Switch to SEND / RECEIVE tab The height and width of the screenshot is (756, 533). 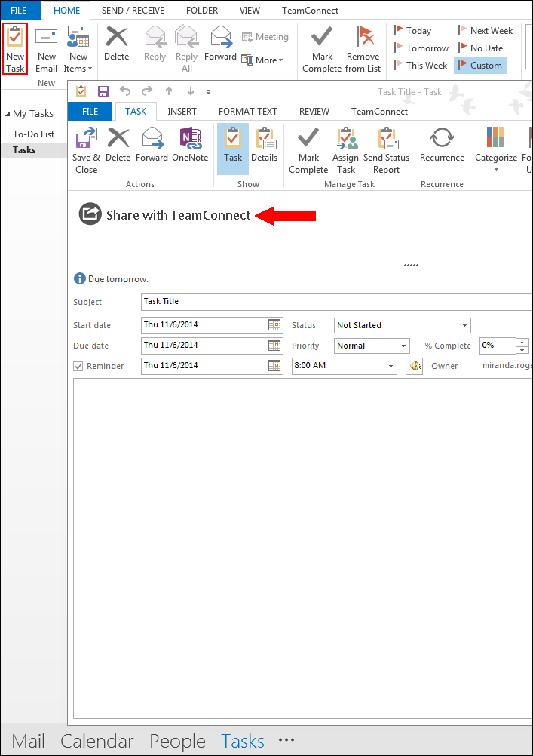[x=133, y=10]
